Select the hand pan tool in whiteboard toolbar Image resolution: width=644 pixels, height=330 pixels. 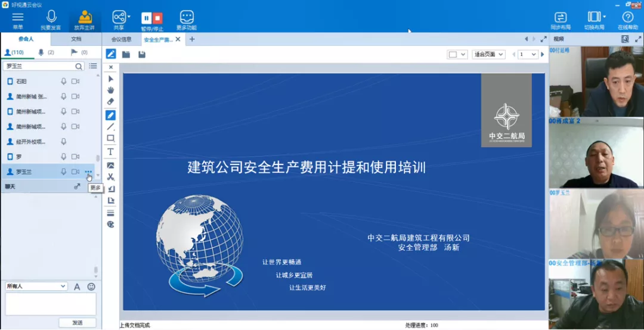110,90
